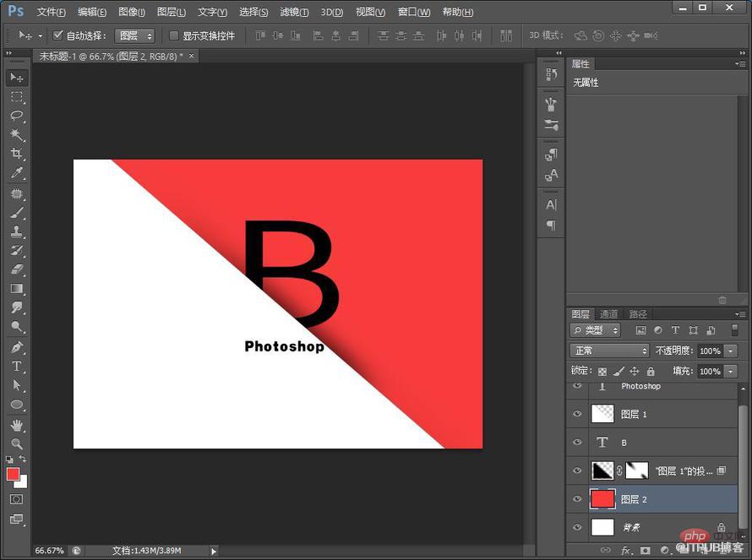Select the Hand tool
The width and height of the screenshot is (752, 560).
(16, 425)
